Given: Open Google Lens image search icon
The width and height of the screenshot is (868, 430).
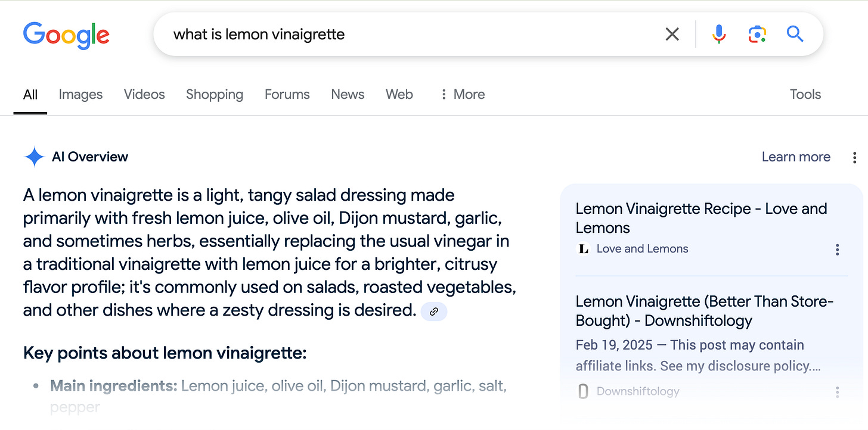Looking at the screenshot, I should coord(757,35).
